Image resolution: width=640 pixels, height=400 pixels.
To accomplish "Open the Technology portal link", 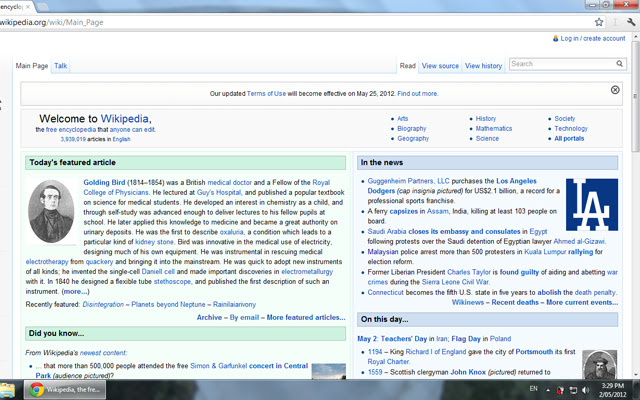I will (x=571, y=129).
